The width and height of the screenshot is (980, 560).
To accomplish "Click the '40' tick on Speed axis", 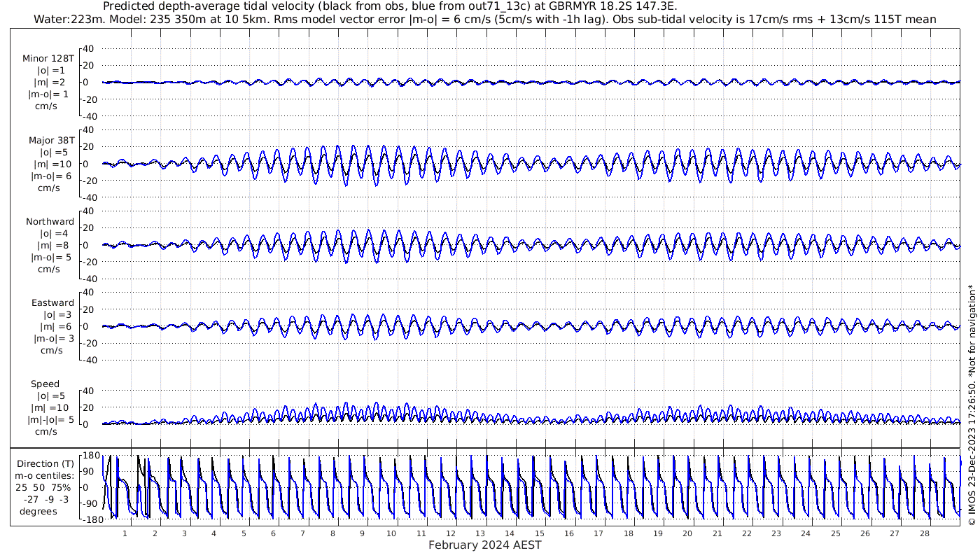I will click(90, 391).
